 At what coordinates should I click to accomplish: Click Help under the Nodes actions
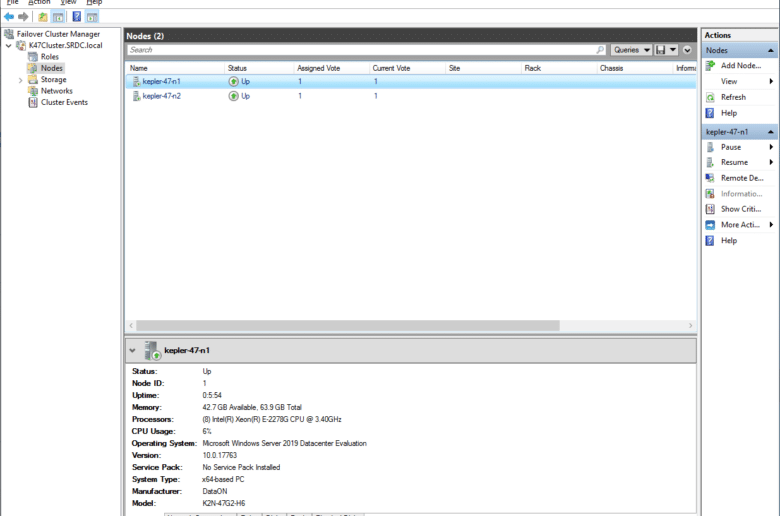click(729, 113)
